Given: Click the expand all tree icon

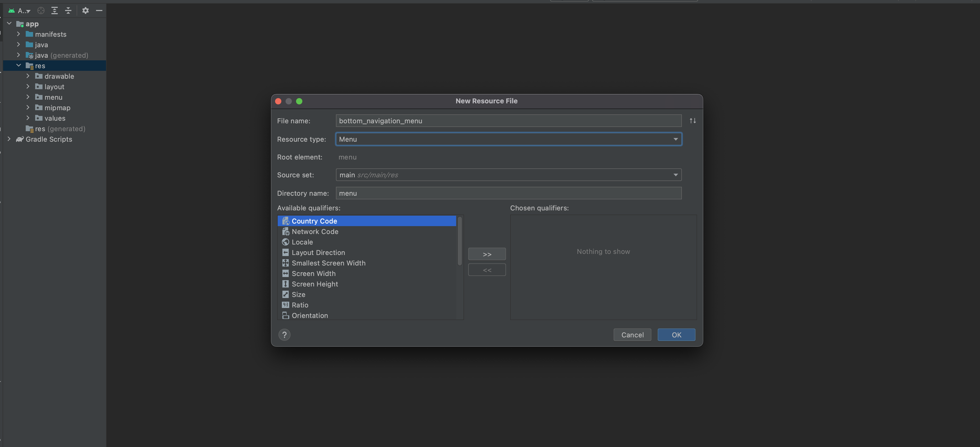Looking at the screenshot, I should [x=54, y=11].
